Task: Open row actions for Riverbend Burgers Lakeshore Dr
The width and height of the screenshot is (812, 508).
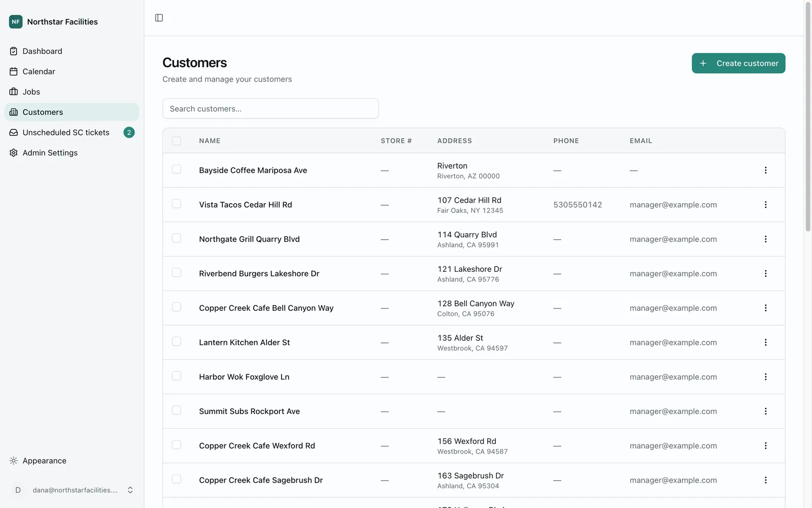Action: tap(765, 273)
